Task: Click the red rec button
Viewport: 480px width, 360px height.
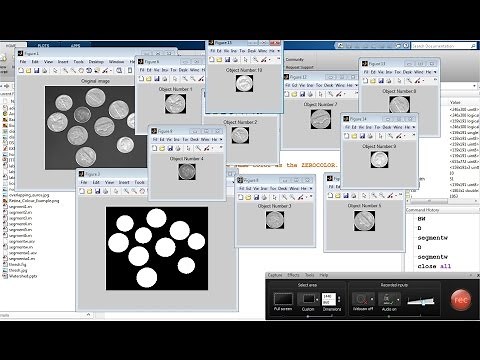Action: pos(461,300)
